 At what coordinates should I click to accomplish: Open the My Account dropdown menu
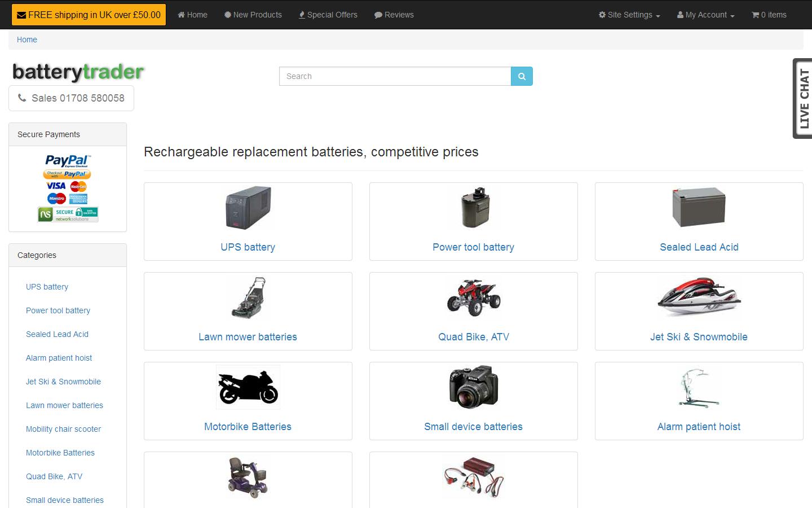(x=704, y=15)
